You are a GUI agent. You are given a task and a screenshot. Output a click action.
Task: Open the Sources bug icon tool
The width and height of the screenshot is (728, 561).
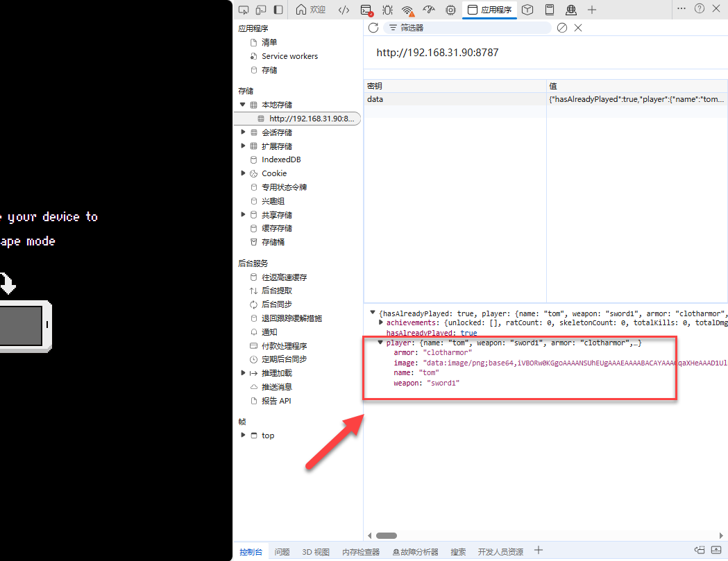pos(387,10)
